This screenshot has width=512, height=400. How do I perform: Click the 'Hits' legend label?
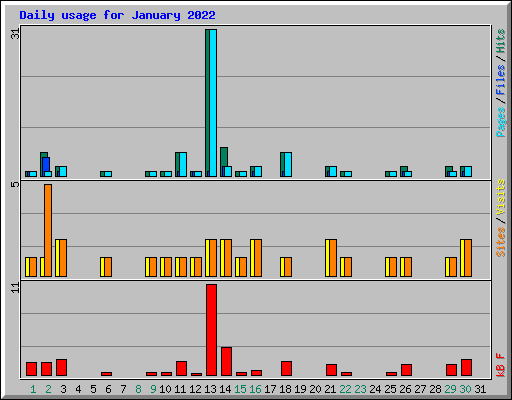click(501, 41)
